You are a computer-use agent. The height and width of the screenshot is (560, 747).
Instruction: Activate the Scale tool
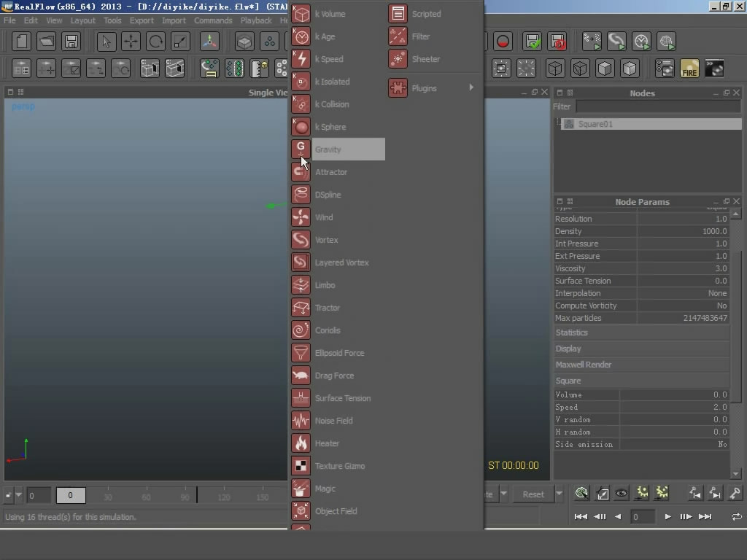click(181, 42)
